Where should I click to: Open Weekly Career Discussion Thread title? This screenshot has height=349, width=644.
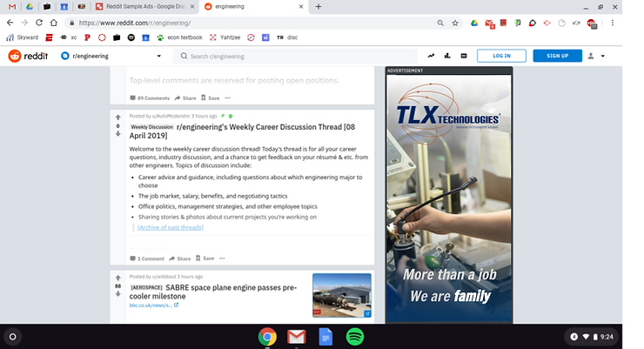click(x=242, y=131)
